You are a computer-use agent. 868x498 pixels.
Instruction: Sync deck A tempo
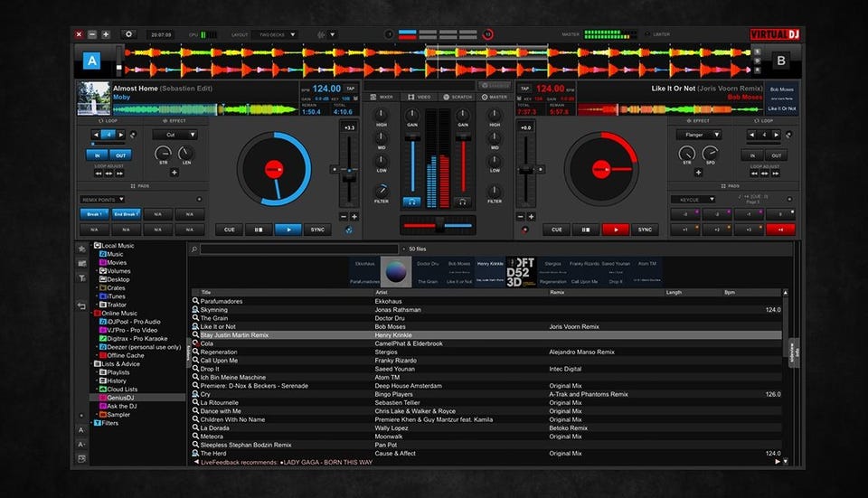317,230
